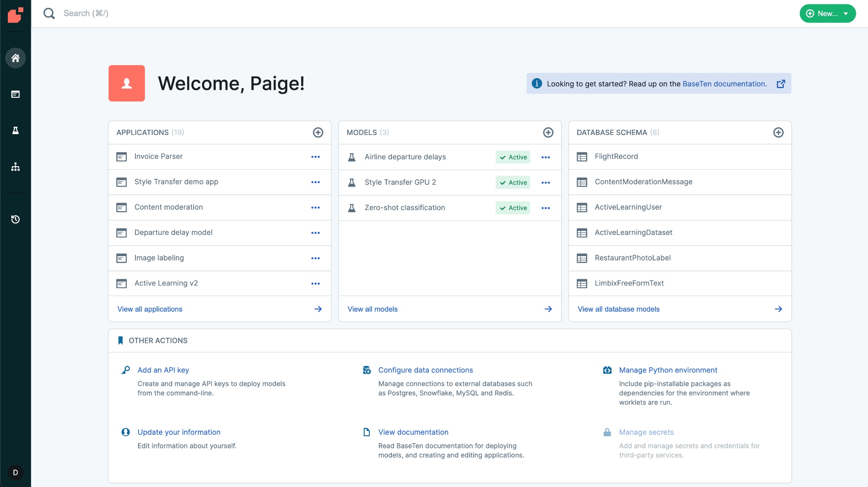The height and width of the screenshot is (487, 868).
Task: Open the ActiveLearningUser schema
Action: [x=680, y=207]
